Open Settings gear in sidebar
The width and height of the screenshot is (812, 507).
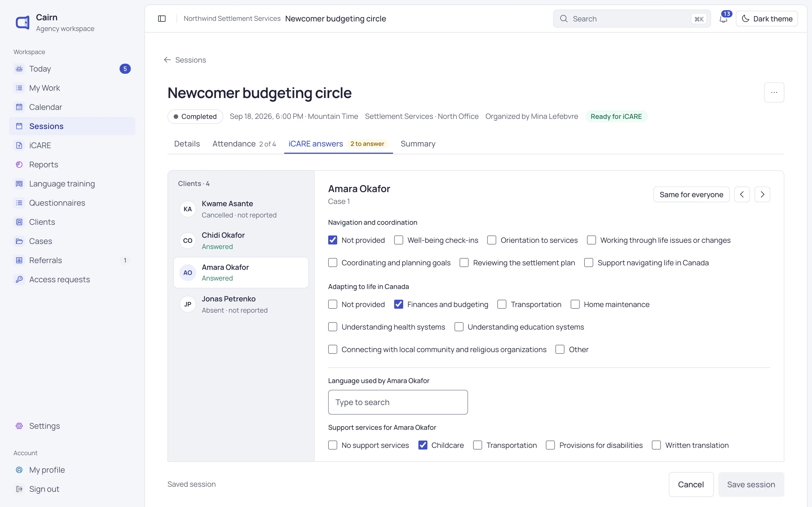coord(19,426)
